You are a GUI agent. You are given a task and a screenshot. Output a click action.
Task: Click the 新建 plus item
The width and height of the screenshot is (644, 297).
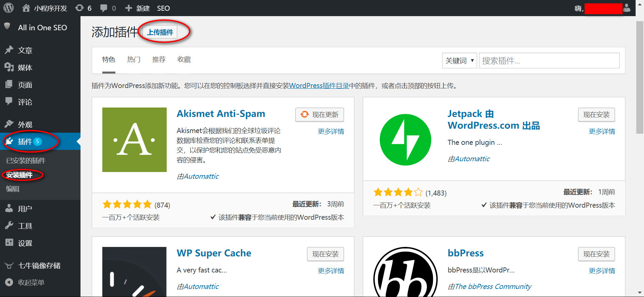(137, 8)
